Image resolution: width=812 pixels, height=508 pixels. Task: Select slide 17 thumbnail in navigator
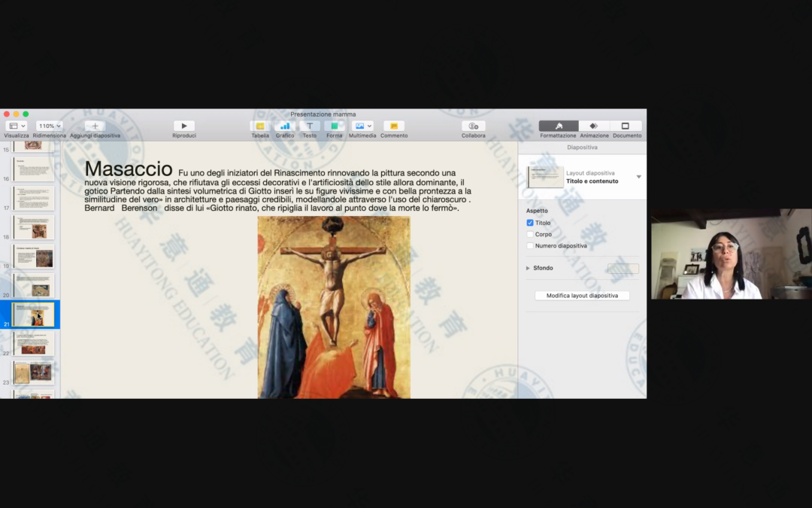[x=34, y=198]
